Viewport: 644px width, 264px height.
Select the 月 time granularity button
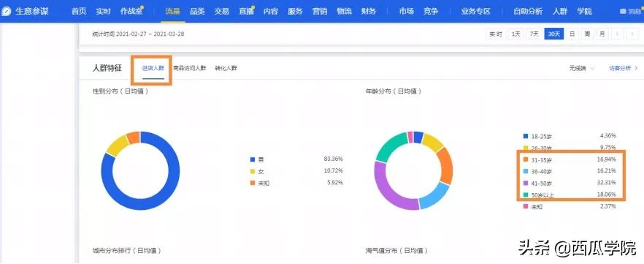point(602,34)
